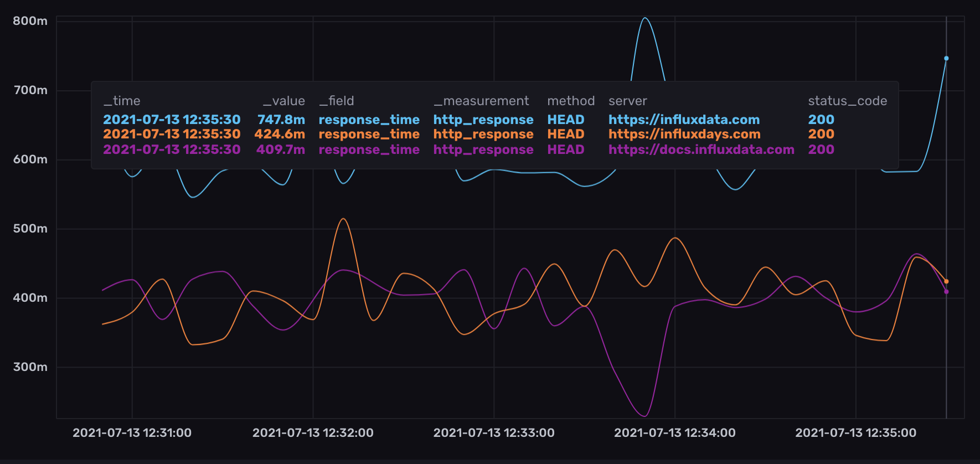980x464 pixels.
Task: Click the 800m y-axis label
Action: tap(30, 21)
